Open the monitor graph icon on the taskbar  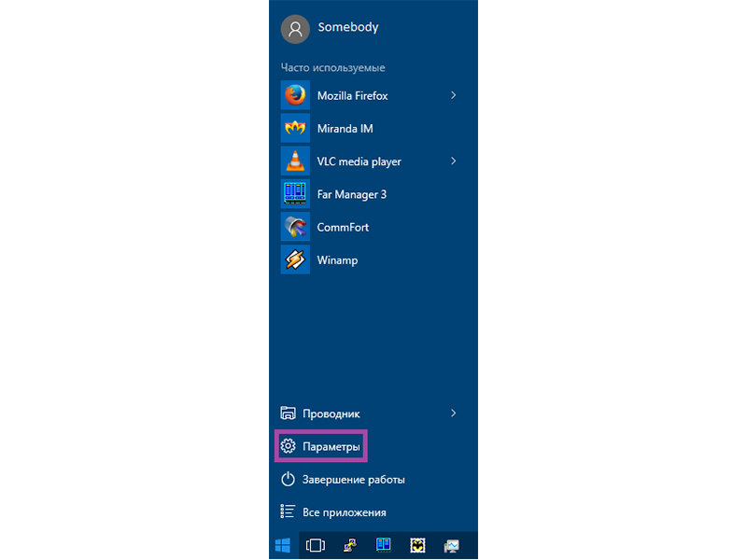point(452,545)
